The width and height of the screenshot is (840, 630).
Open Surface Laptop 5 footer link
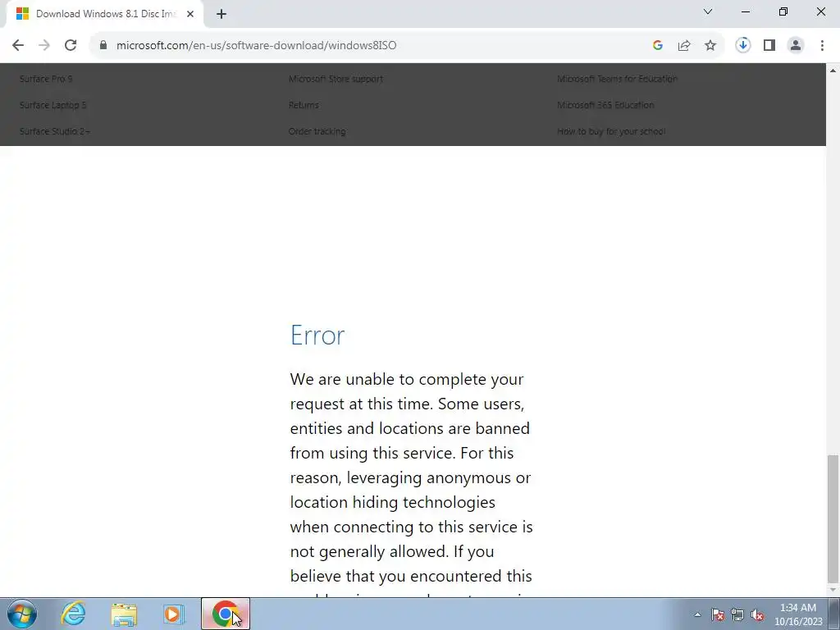pos(52,105)
